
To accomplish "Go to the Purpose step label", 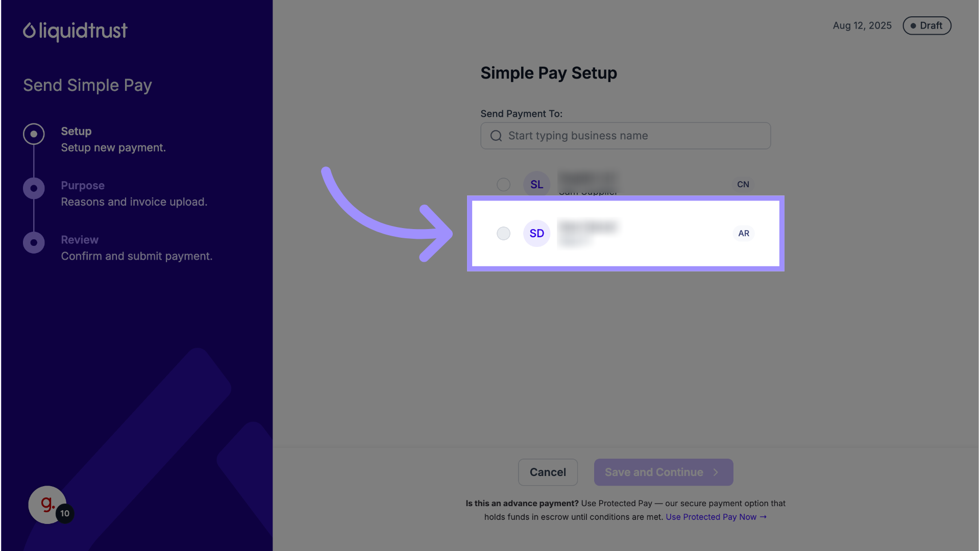I will point(83,186).
